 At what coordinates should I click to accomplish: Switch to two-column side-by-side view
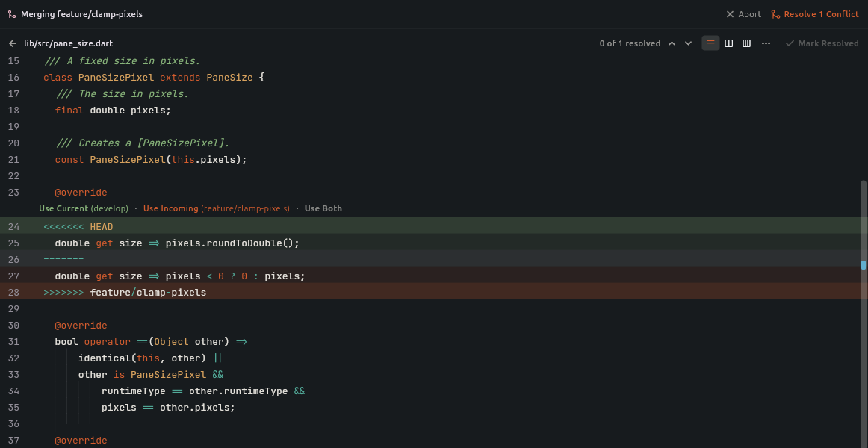point(728,43)
